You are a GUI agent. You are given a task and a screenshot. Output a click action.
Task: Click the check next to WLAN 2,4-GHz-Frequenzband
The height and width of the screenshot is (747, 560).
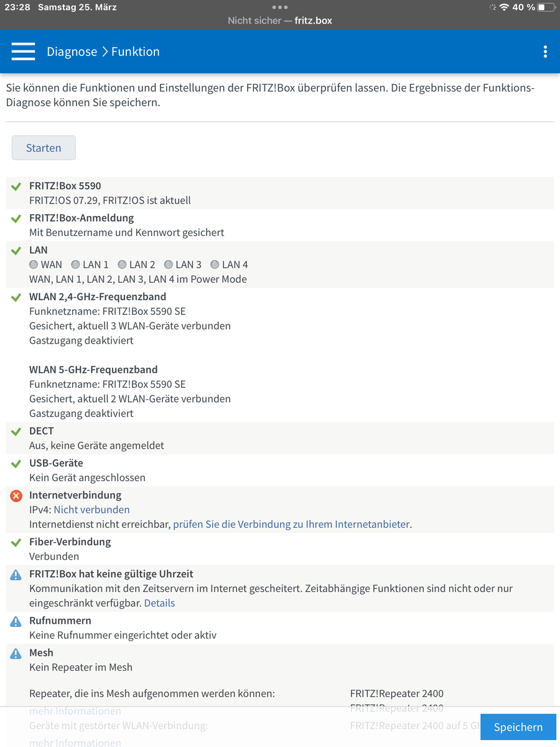tap(16, 298)
